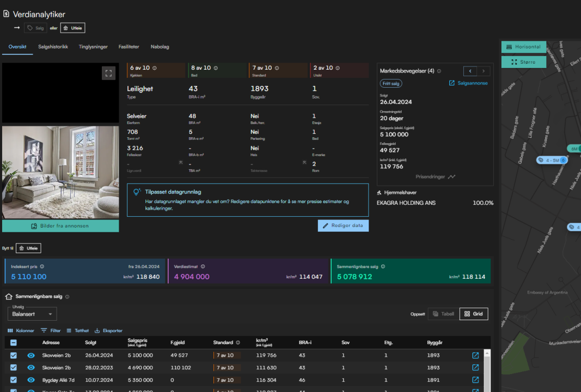The image size is (581, 392).
Task: Open the Filter options
Action: pos(51,330)
